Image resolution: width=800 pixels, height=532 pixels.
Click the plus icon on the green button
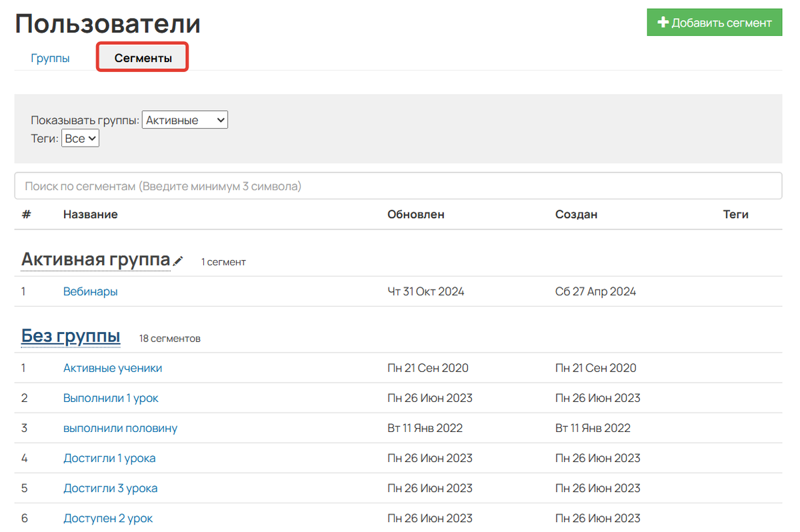coord(663,22)
